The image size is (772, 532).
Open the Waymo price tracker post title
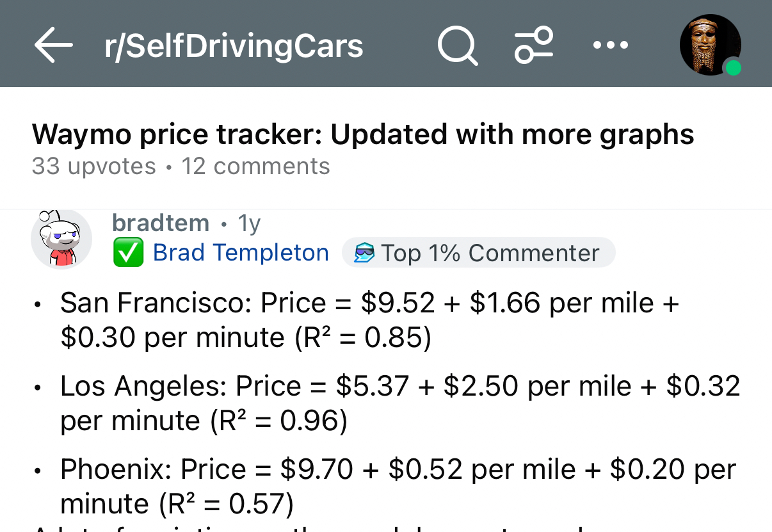[x=362, y=134]
